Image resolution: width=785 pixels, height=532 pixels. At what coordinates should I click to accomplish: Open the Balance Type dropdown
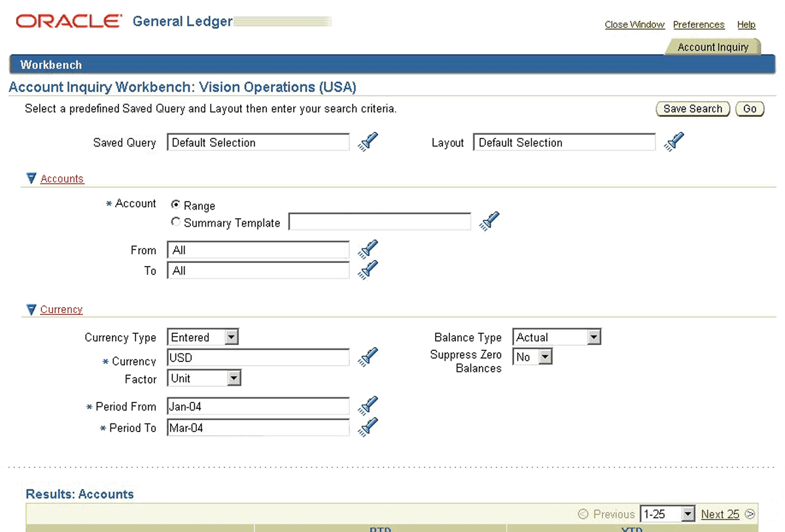pos(594,337)
